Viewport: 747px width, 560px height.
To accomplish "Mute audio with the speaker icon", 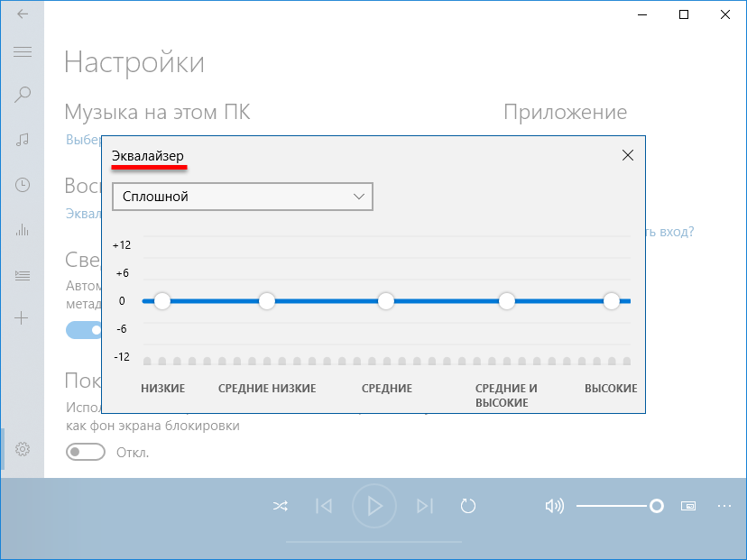I will [555, 506].
